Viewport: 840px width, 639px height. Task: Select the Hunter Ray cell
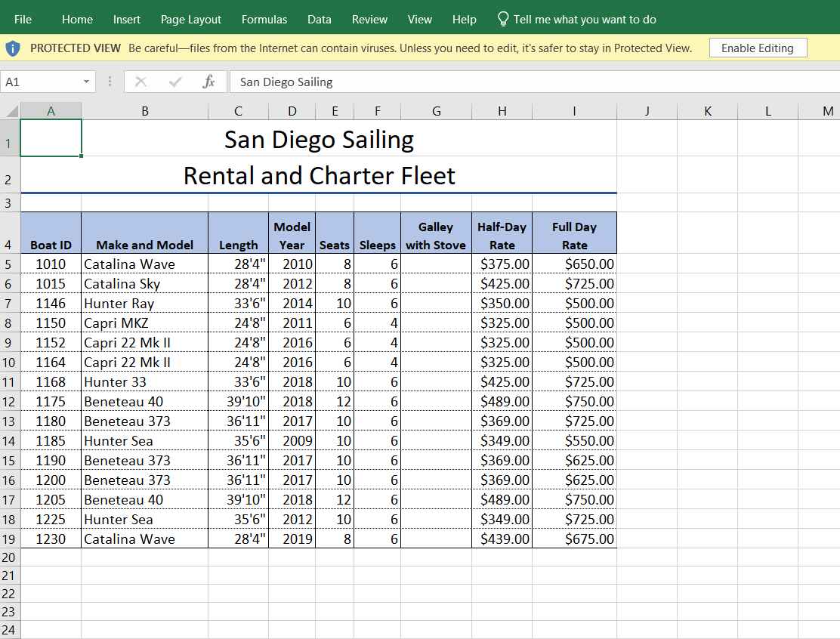(144, 303)
